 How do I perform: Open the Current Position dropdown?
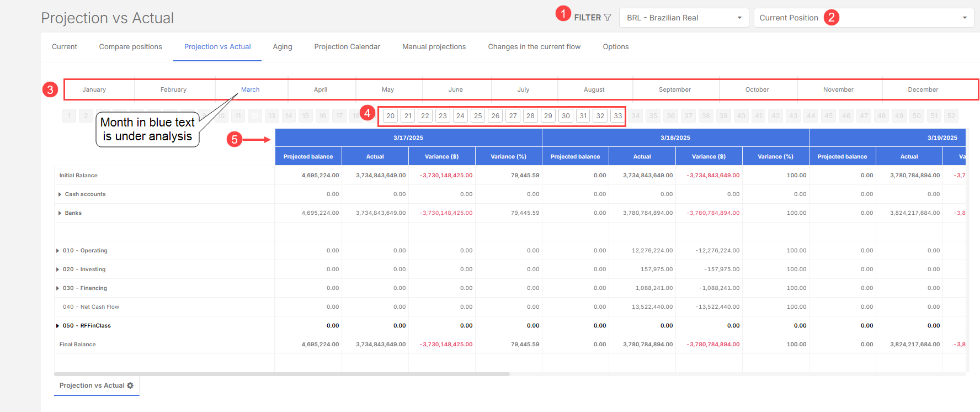[863, 18]
